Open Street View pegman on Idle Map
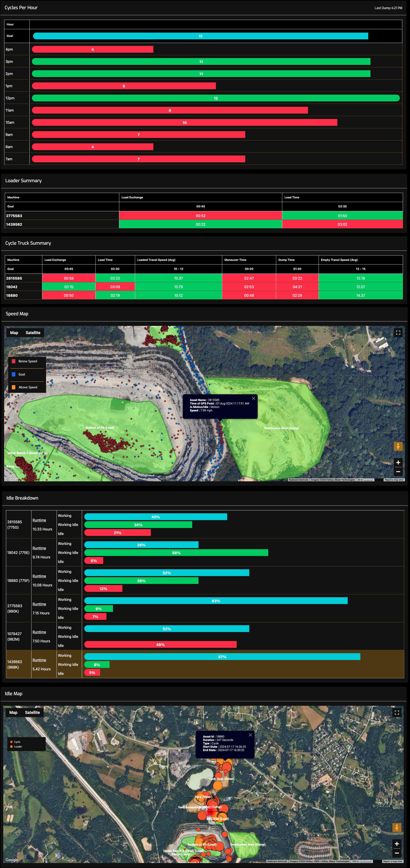 397,827
